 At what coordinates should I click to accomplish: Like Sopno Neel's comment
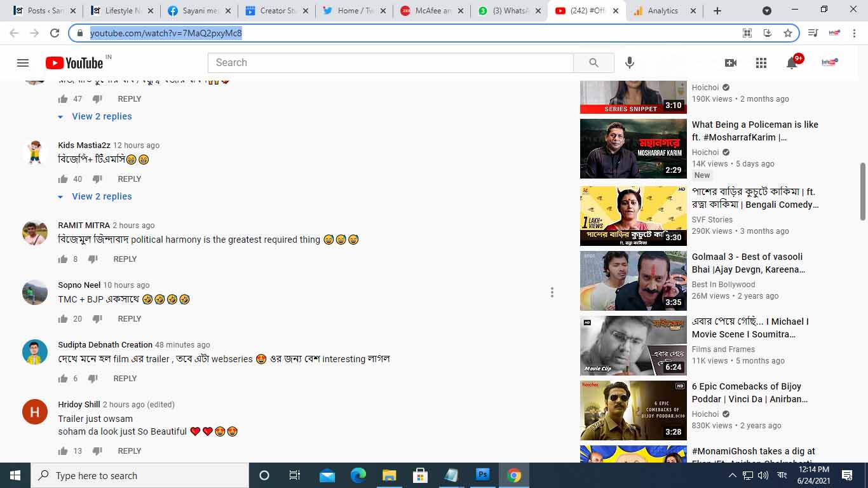(x=63, y=319)
